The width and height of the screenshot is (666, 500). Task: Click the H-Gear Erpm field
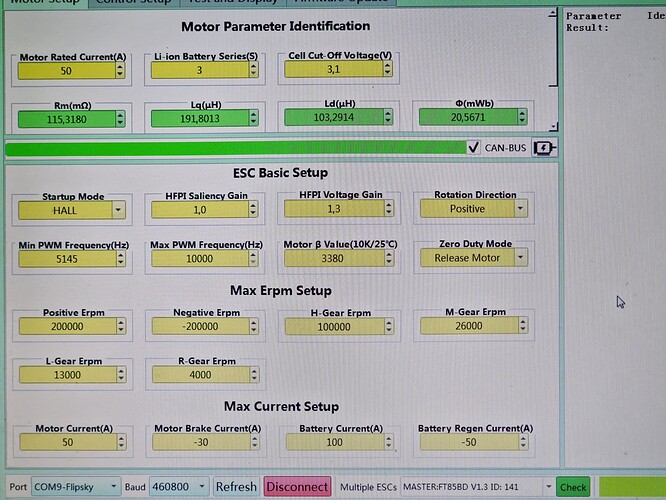pyautogui.click(x=334, y=327)
